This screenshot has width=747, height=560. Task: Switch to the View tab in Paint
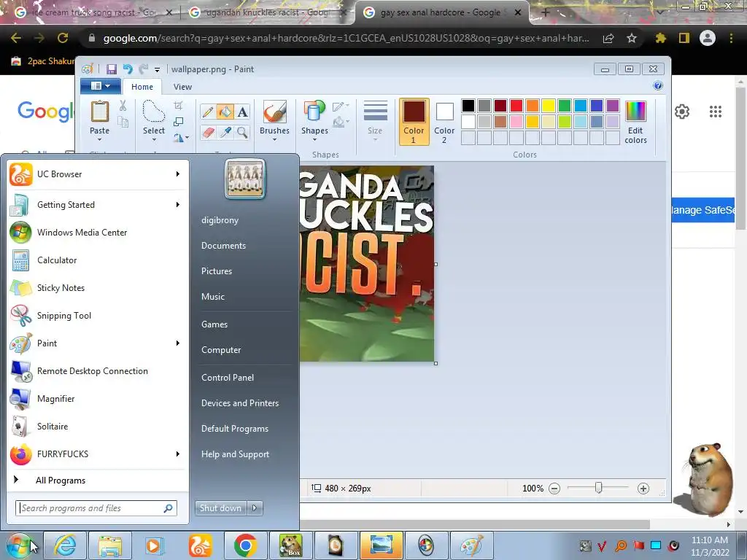[x=182, y=87]
